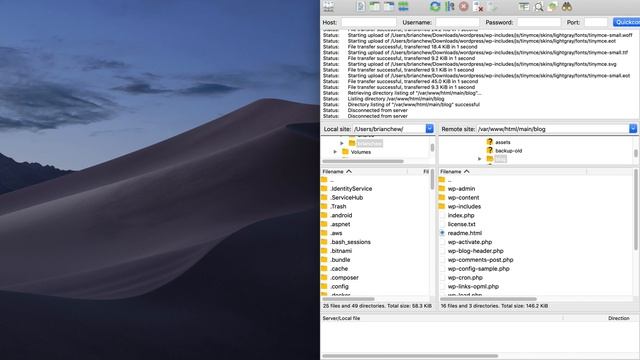Select wp-links-opml.php in remote list
Viewport: 640px width, 360px height.
point(473,287)
